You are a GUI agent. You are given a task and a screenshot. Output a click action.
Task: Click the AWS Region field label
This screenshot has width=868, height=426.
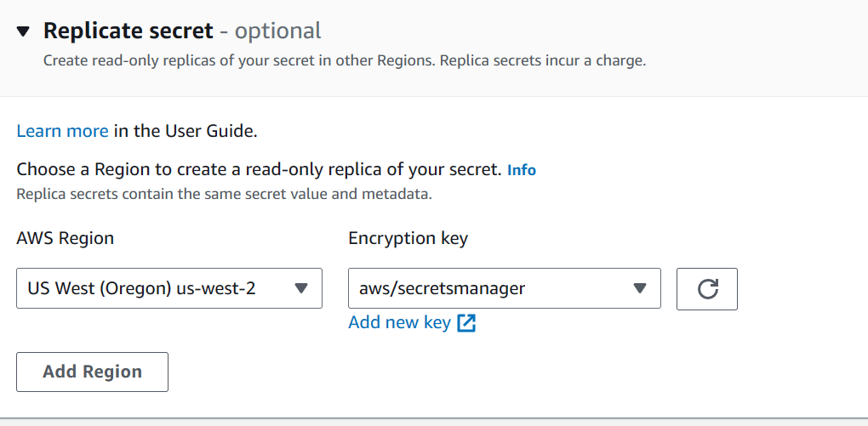point(65,238)
